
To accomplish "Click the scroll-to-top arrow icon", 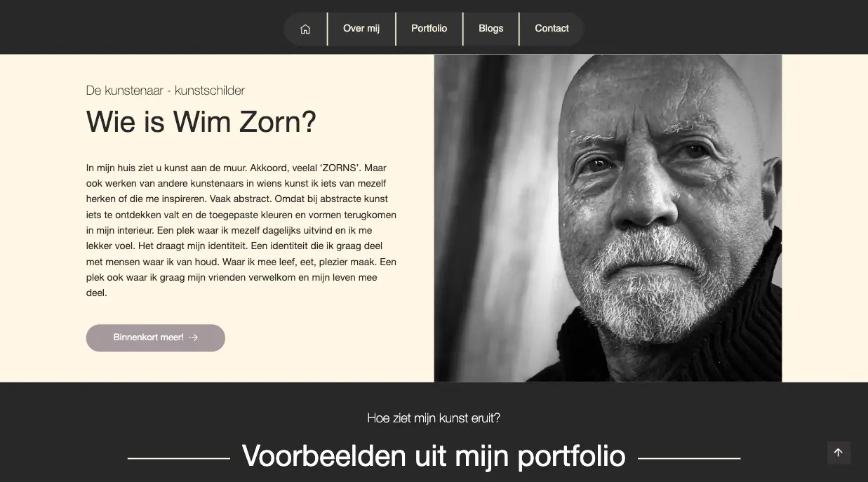I will (839, 453).
